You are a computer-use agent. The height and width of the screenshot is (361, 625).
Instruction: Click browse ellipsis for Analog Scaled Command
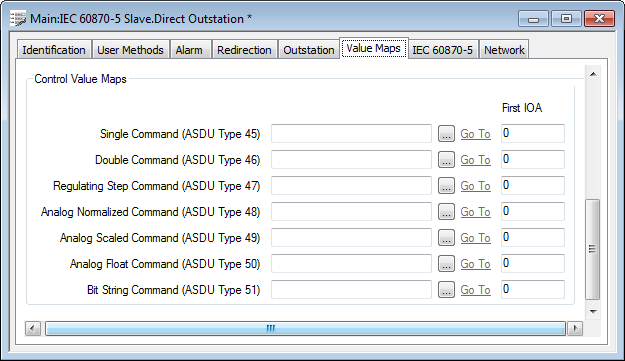click(x=446, y=237)
